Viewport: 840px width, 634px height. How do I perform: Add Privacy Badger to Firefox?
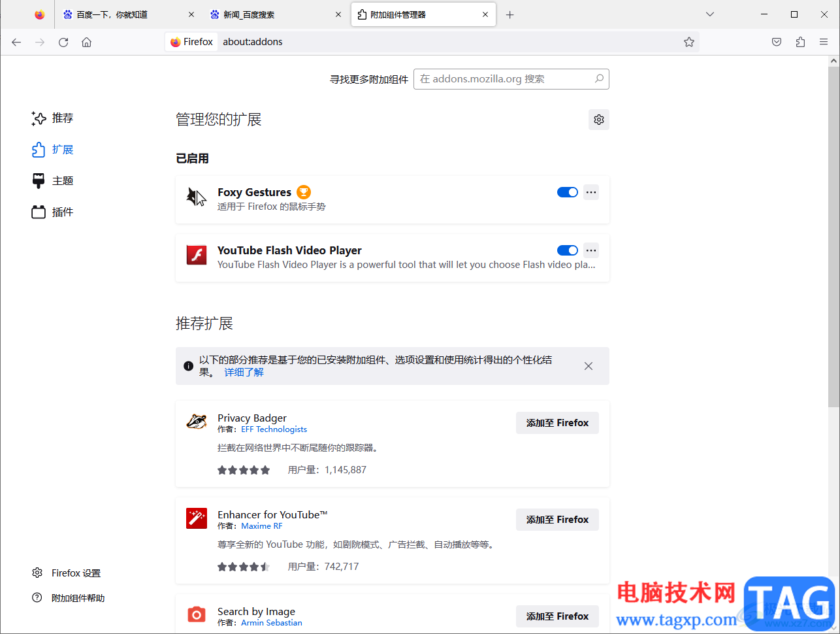557,423
